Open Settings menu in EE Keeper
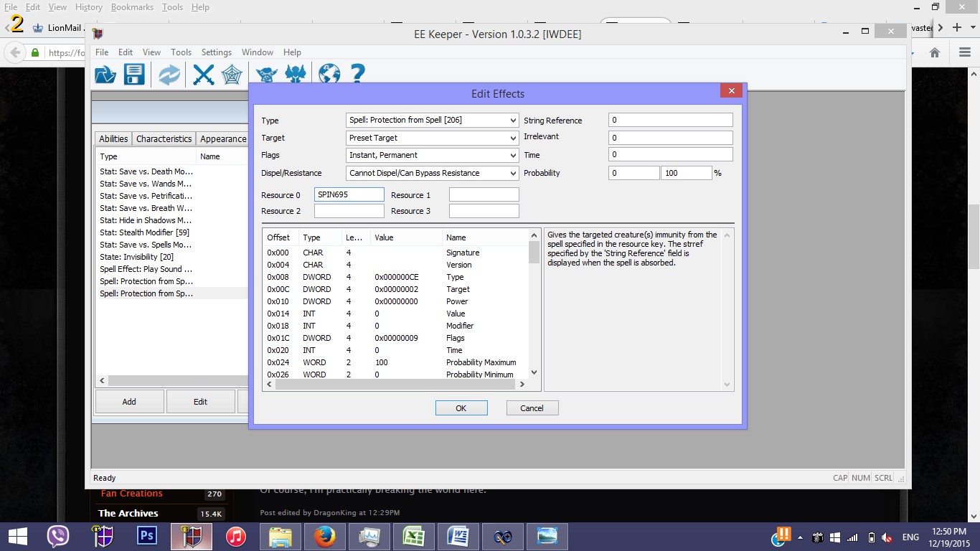This screenshot has height=551, width=980. click(x=216, y=52)
